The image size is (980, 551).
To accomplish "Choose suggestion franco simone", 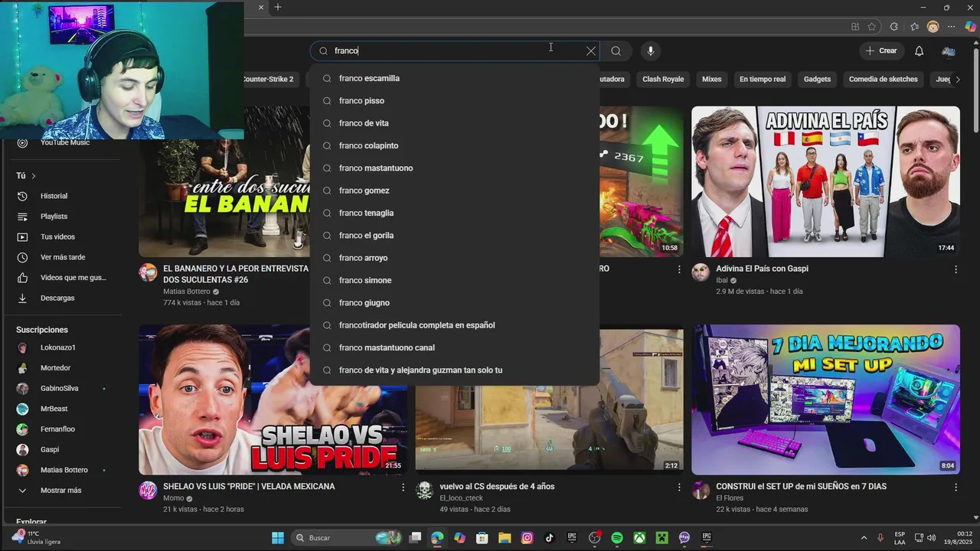I will point(455,280).
